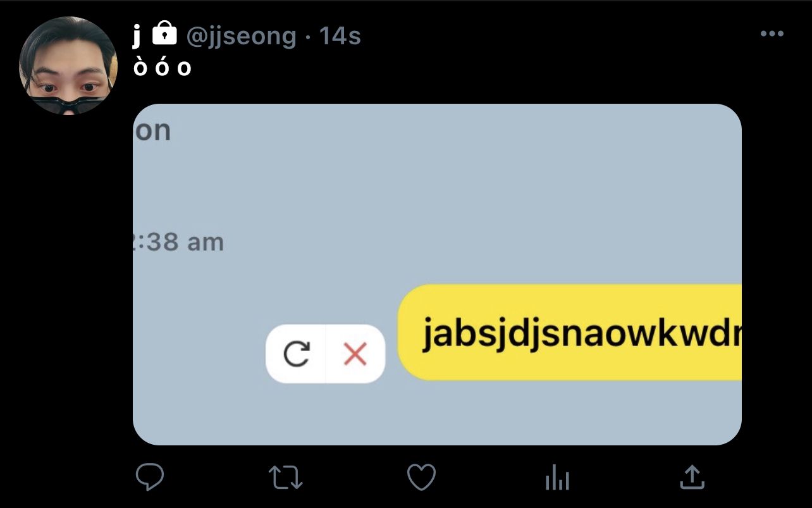Like the tweet with the heart icon
812x508 pixels.
(421, 478)
